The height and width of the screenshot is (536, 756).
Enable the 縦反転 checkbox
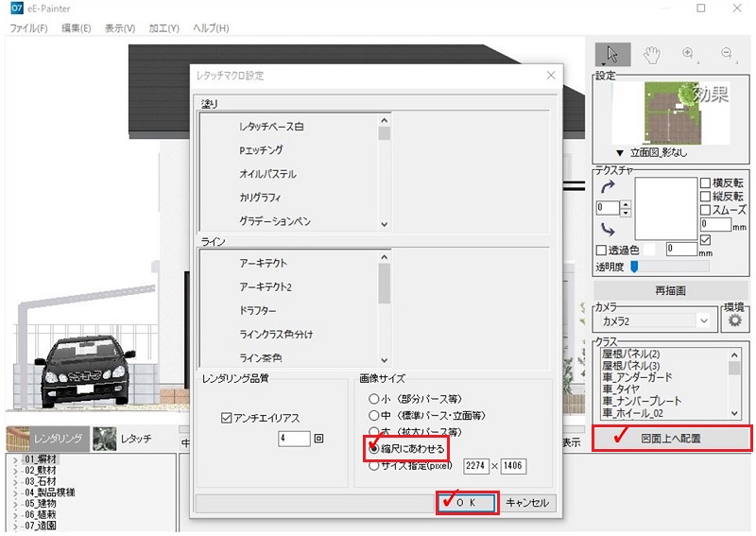tap(705, 197)
